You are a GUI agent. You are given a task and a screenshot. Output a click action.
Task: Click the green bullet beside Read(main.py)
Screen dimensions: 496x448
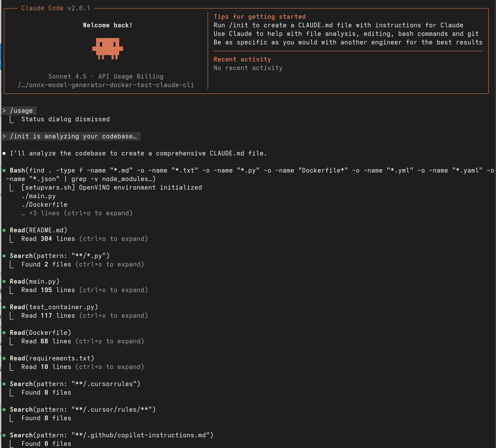4,281
